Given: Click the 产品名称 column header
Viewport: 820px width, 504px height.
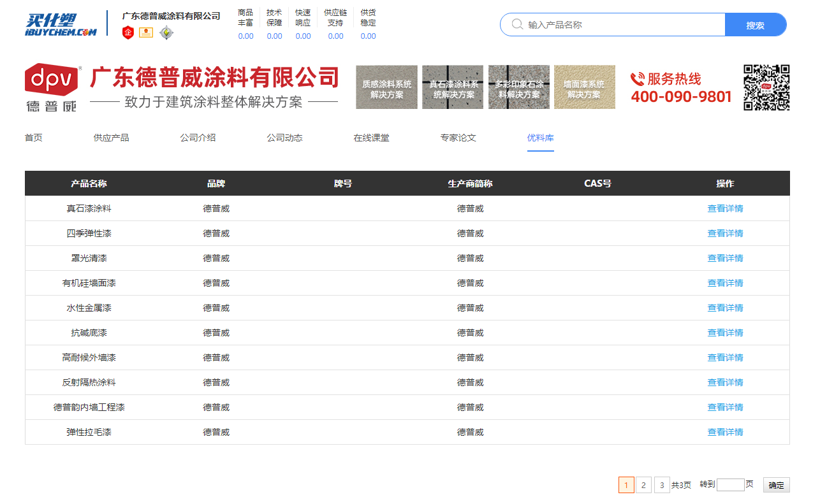Looking at the screenshot, I should 89,184.
